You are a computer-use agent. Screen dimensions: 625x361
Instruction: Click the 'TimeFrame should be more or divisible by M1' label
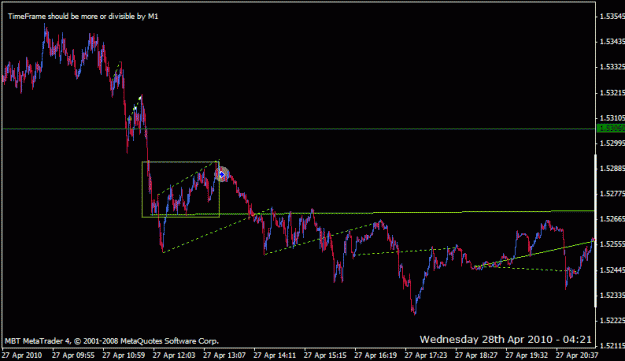click(83, 16)
